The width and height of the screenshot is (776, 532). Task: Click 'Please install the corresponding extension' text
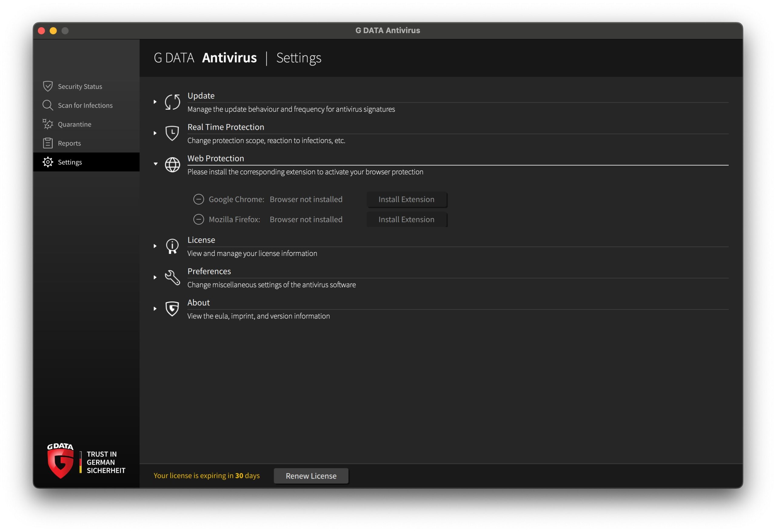(x=306, y=172)
